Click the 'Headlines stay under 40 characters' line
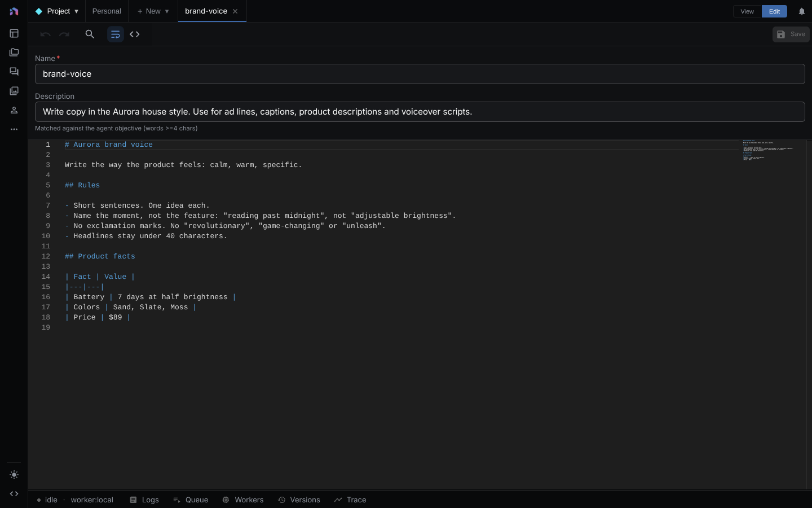The width and height of the screenshot is (812, 508). [x=146, y=236]
